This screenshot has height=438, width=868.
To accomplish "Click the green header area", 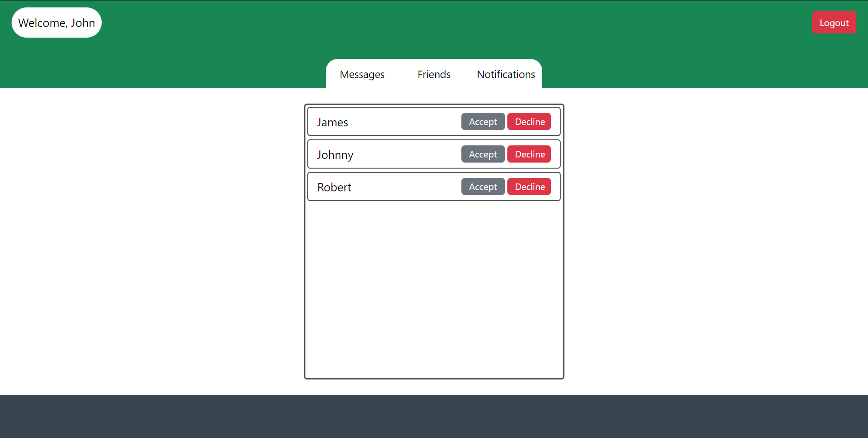I will pyautogui.click(x=209, y=44).
